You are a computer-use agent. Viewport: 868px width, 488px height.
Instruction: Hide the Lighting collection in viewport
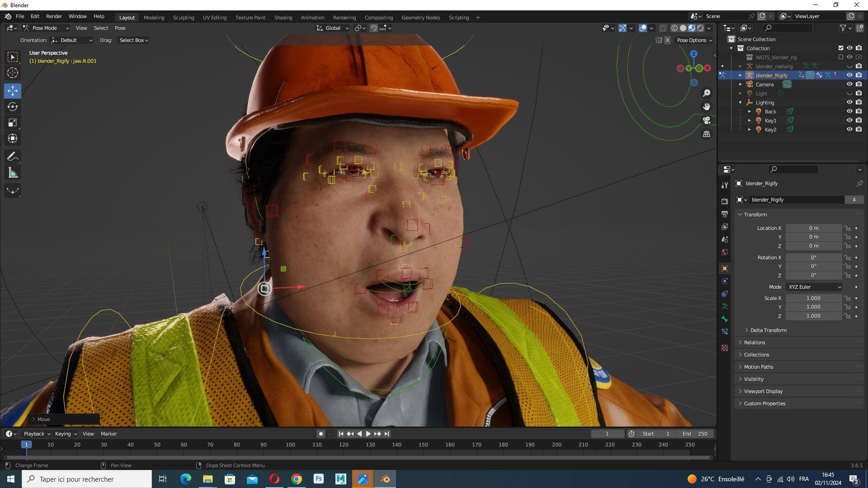tap(849, 103)
